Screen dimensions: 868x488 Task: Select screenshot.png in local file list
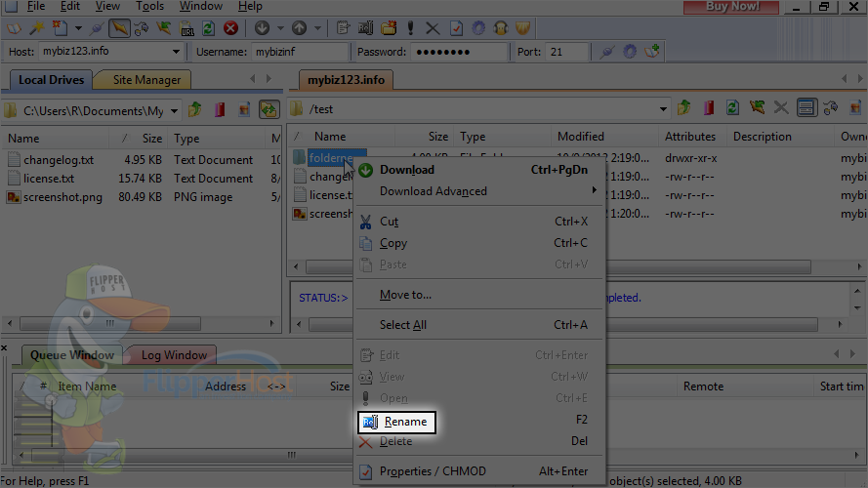point(62,197)
